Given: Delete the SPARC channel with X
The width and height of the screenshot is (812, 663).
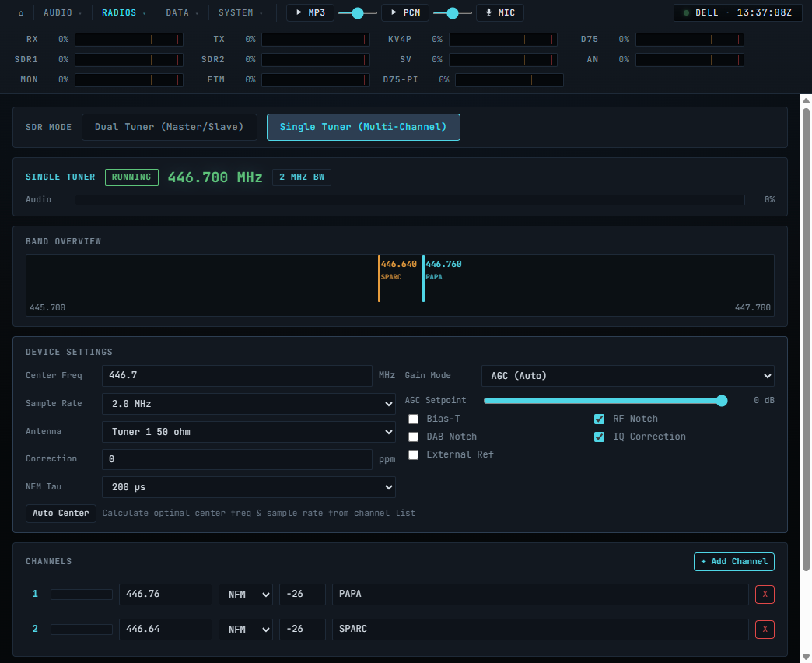Looking at the screenshot, I should click(765, 630).
